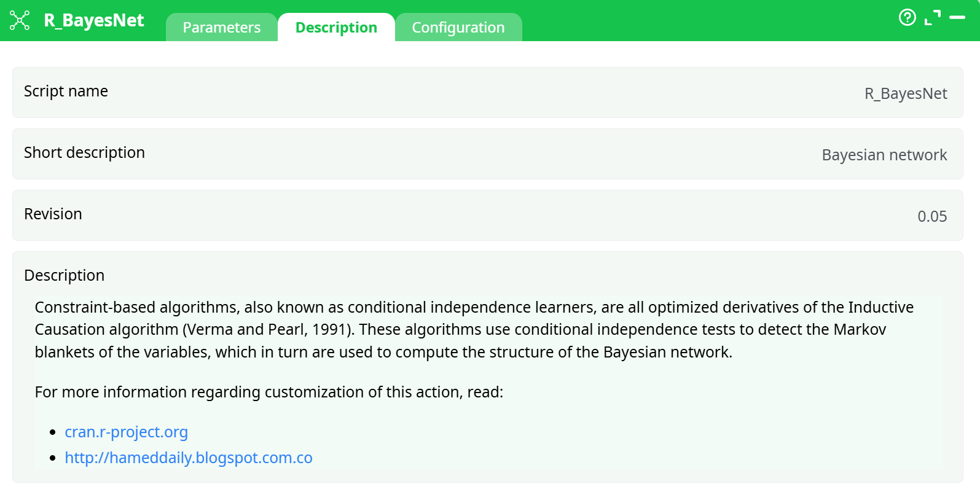Click the network node icon in the header
Screen dimensions: 980x492
(19, 20)
